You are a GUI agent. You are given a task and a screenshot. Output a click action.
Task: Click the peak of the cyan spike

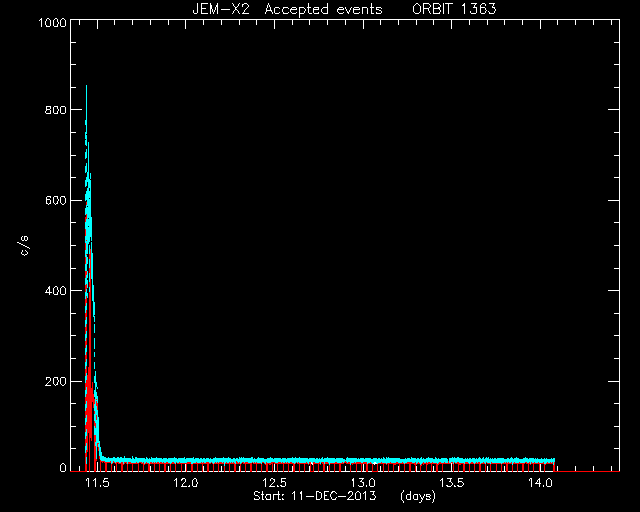point(86,86)
